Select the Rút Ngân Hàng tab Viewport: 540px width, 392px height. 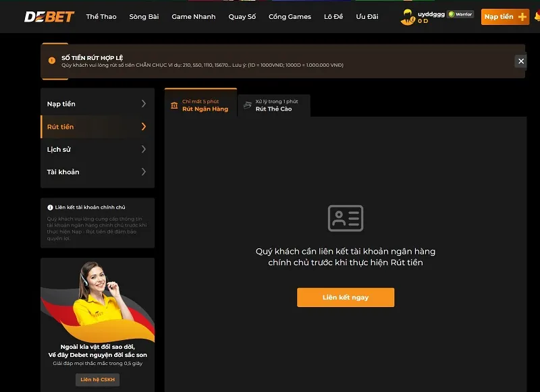coord(205,105)
